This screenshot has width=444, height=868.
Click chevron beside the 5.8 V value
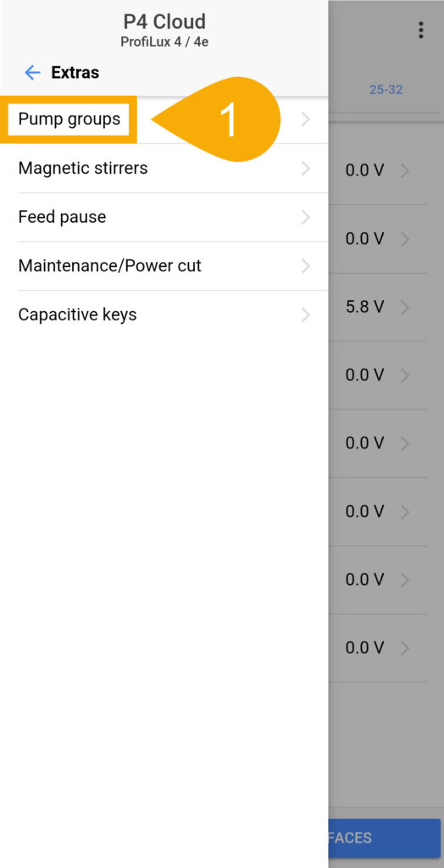point(405,307)
